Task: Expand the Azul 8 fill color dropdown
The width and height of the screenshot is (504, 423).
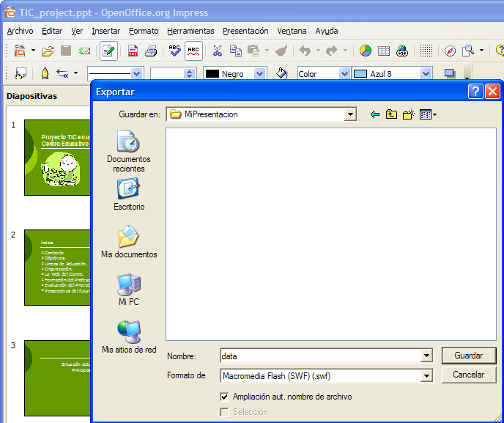Action: click(426, 74)
